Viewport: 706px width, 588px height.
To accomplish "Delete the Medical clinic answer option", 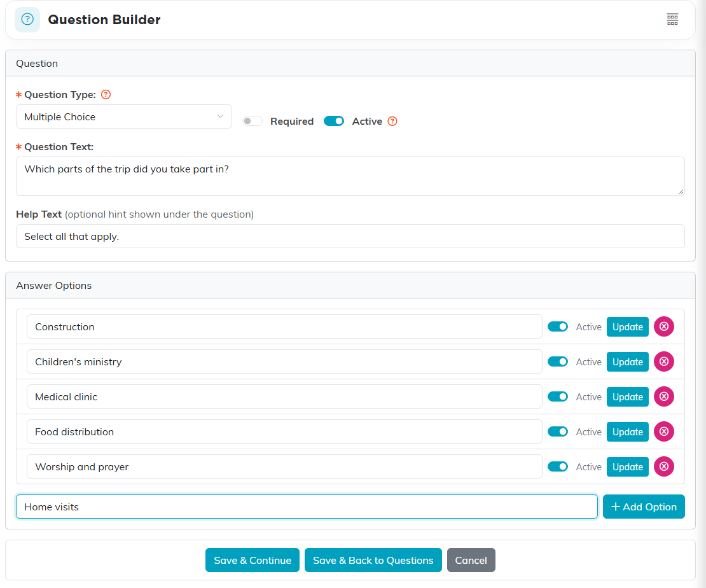I will click(663, 396).
